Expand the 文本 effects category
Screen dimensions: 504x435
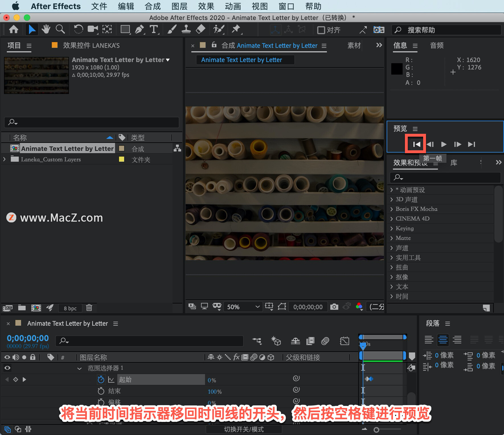click(x=392, y=287)
